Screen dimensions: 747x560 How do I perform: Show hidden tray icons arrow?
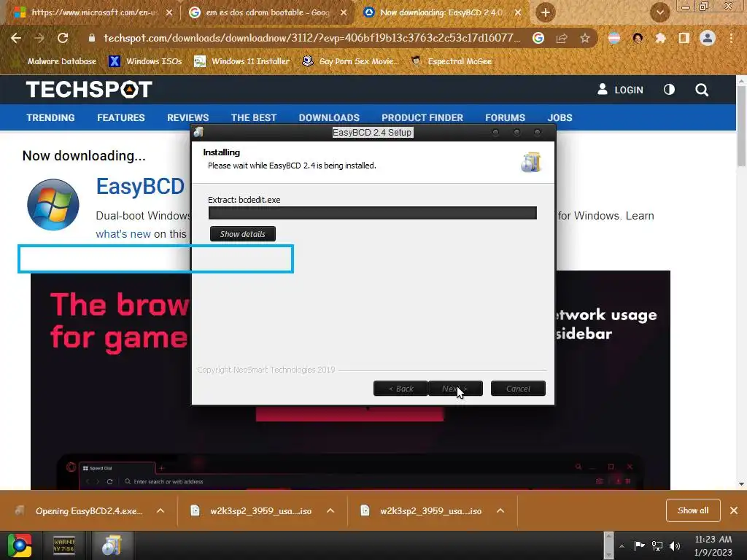[x=622, y=546]
